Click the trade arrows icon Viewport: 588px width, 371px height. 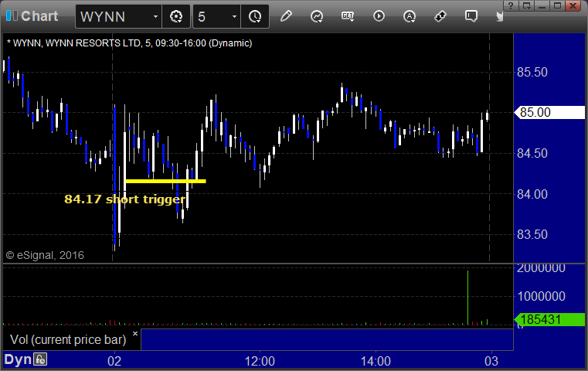point(440,16)
